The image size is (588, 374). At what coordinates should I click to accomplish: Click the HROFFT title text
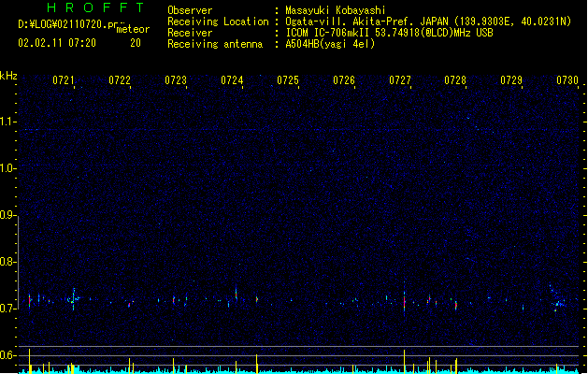(x=96, y=7)
